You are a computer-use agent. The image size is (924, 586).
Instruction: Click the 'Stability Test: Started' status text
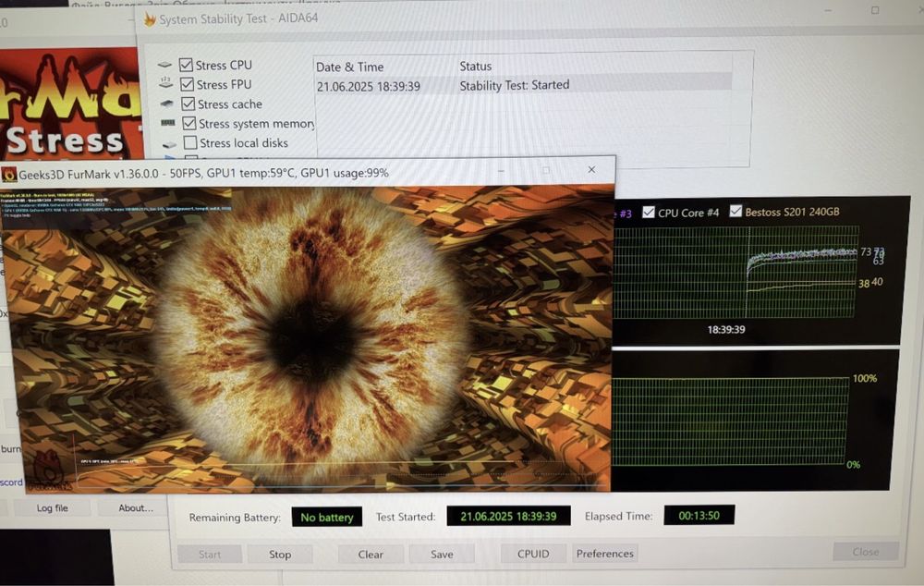(515, 85)
